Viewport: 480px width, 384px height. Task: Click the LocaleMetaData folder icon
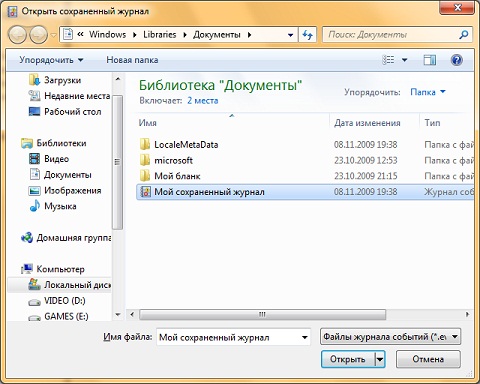(145, 144)
